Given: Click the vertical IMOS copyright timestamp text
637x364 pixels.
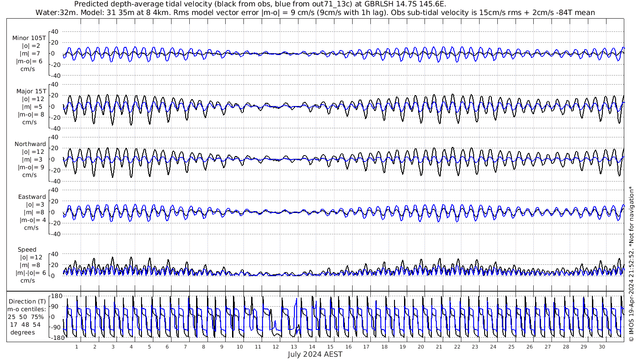Looking at the screenshot, I should pyautogui.click(x=631, y=264).
